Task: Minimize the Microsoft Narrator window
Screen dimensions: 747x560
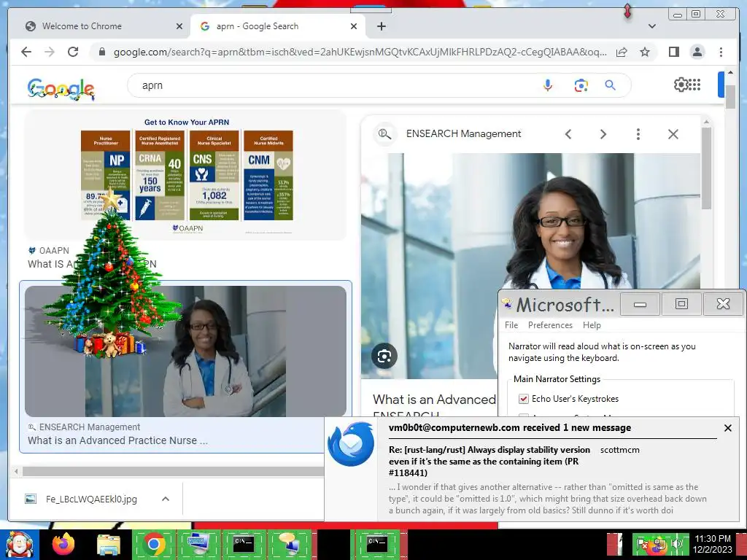Action: tap(640, 304)
